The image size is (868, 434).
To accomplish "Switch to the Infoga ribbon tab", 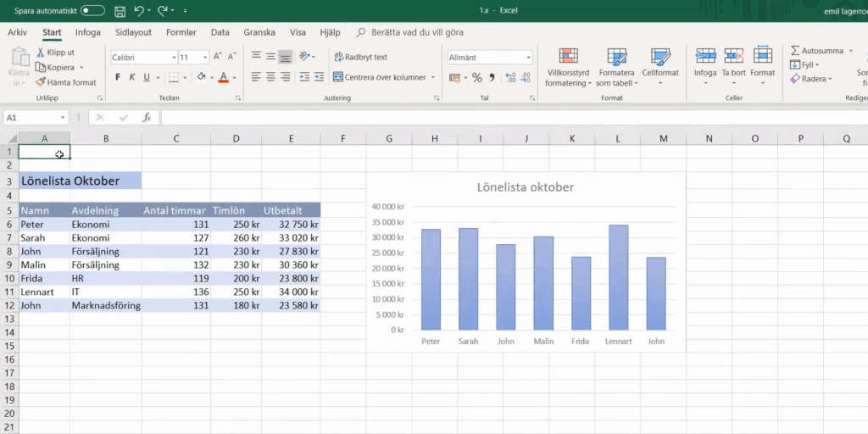I will [x=87, y=32].
